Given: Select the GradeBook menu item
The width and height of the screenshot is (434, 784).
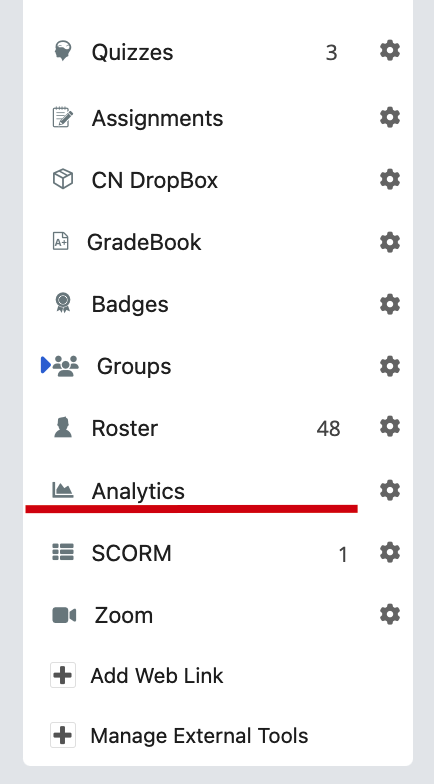Looking at the screenshot, I should 144,242.
